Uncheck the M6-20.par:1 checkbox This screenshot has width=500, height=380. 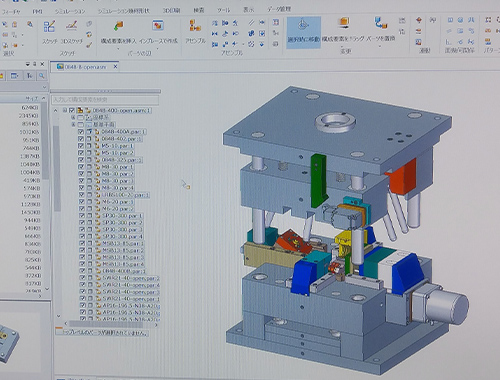coord(81,202)
